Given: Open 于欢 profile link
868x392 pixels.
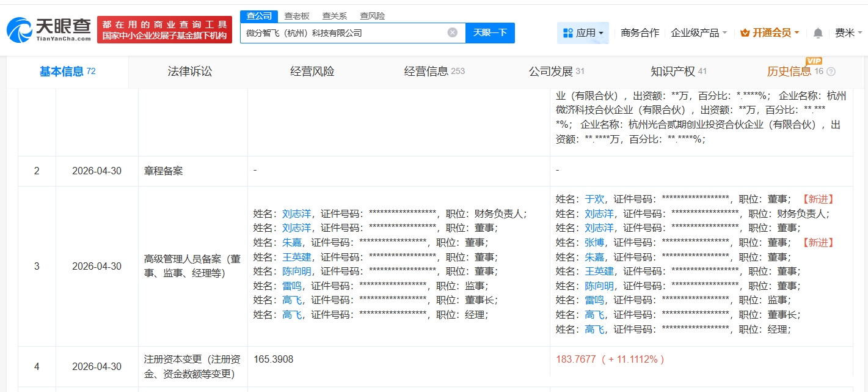Looking at the screenshot, I should point(594,199).
